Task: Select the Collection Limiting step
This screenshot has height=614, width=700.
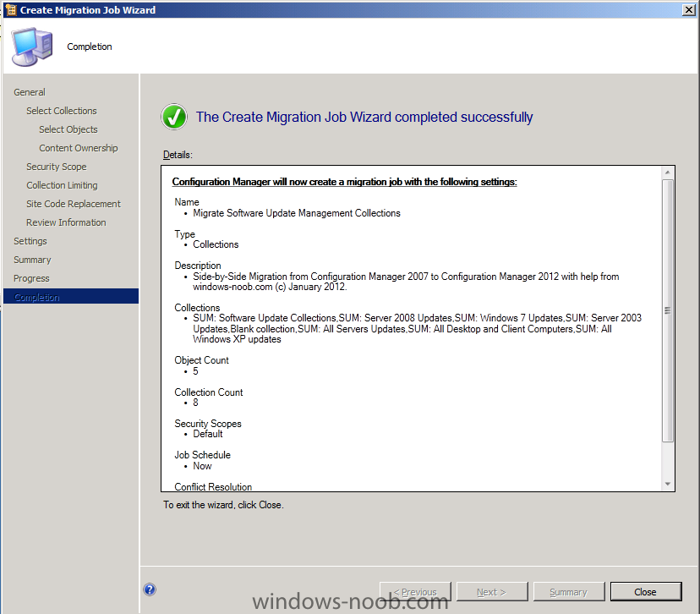Action: tap(62, 185)
